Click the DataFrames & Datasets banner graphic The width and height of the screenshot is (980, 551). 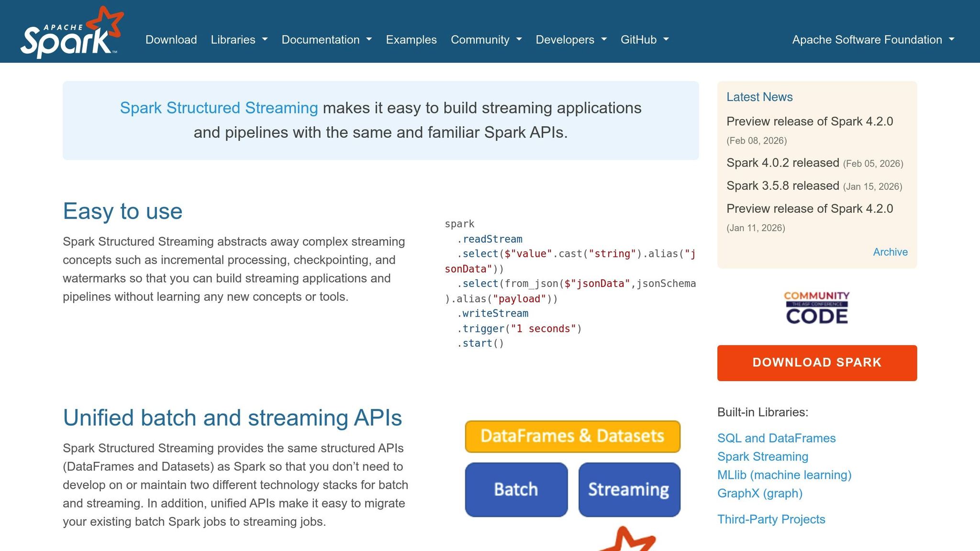(x=572, y=436)
